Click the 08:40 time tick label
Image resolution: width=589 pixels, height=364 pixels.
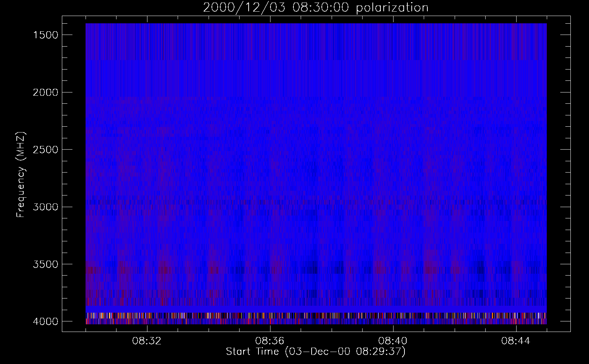pos(393,341)
